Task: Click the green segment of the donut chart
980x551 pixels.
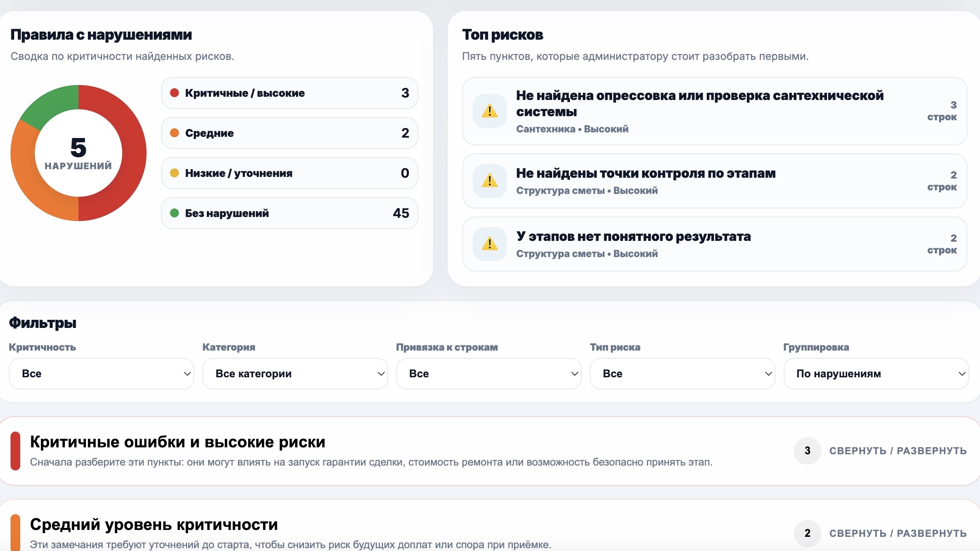Action: click(x=55, y=104)
